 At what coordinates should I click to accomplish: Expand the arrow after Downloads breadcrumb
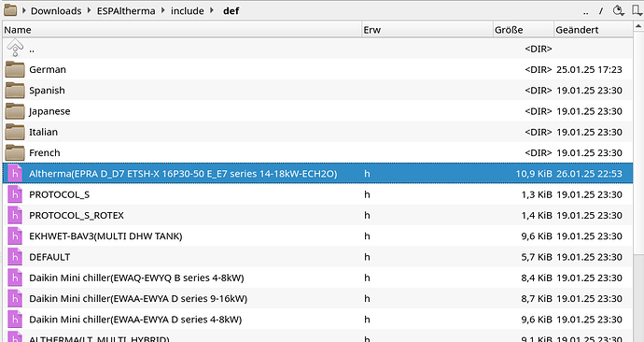pos(89,10)
